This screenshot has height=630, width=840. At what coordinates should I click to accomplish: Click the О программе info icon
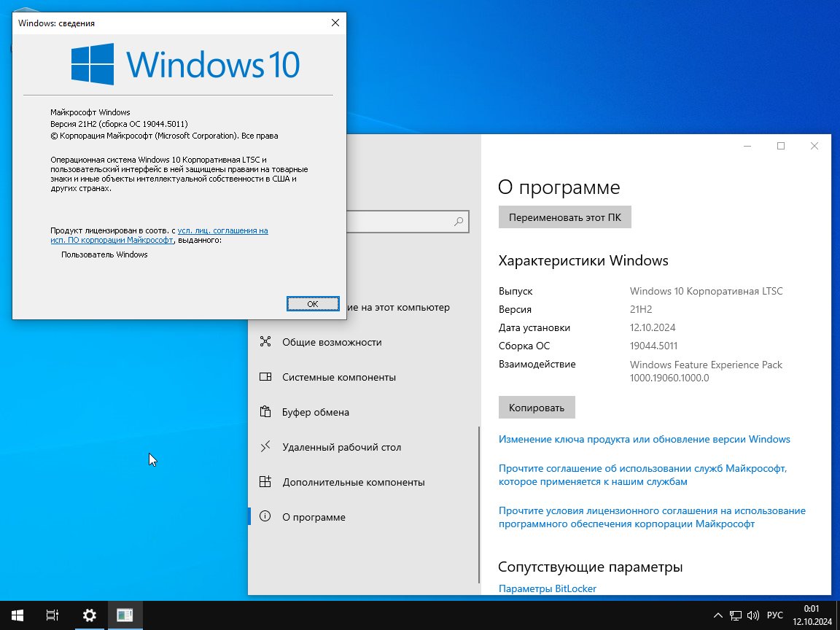point(265,516)
